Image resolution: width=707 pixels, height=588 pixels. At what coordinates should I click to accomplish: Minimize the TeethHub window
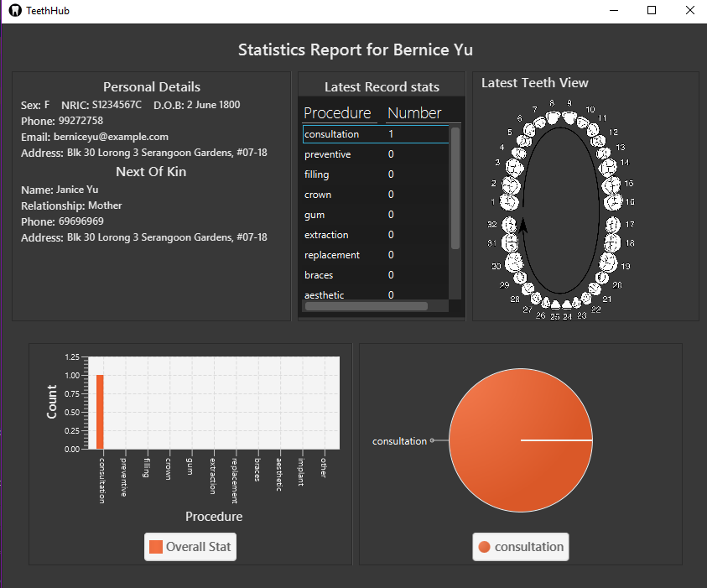614,10
